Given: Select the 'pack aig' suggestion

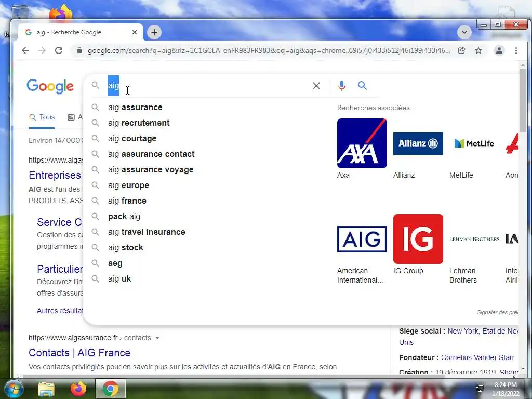Looking at the screenshot, I should (x=207, y=217).
